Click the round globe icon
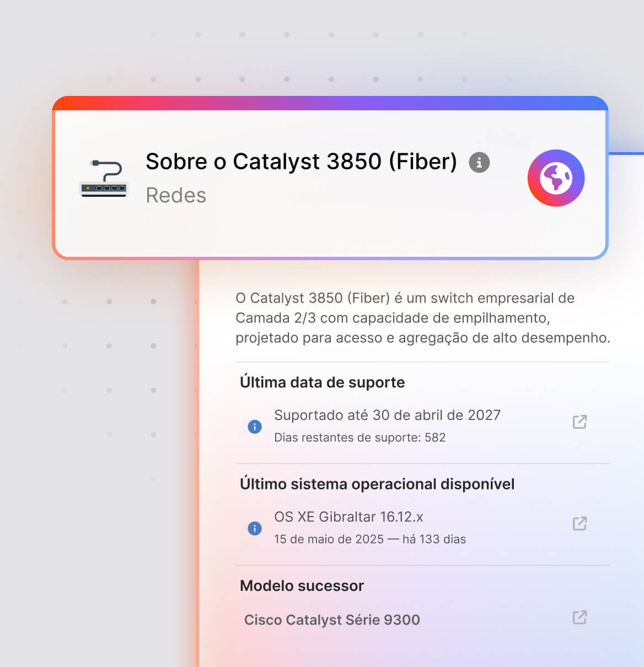The width and height of the screenshot is (644, 667). 556,178
